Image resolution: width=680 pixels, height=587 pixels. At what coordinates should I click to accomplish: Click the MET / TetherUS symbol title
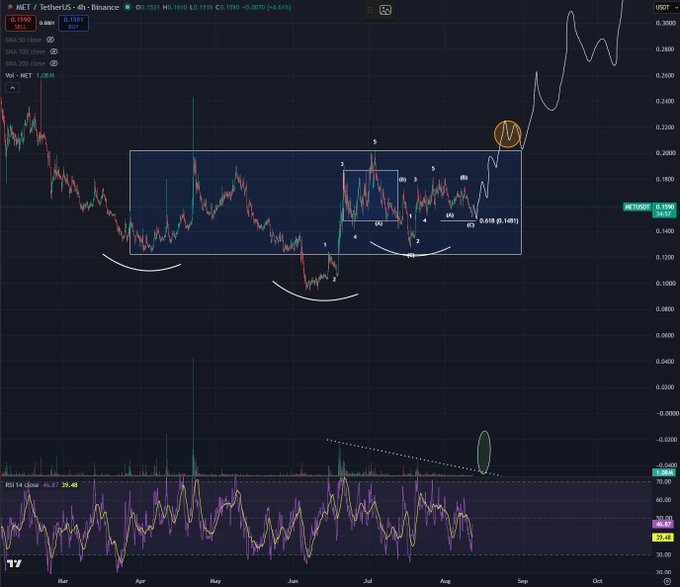(67, 7)
